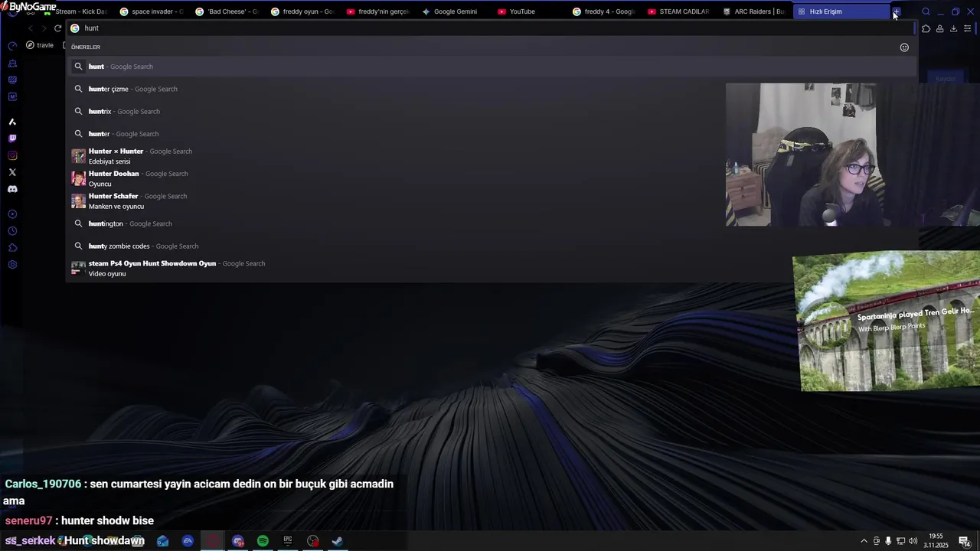This screenshot has width=980, height=551.
Task: Select 'hunter çizme' search suggestion
Action: [491, 89]
